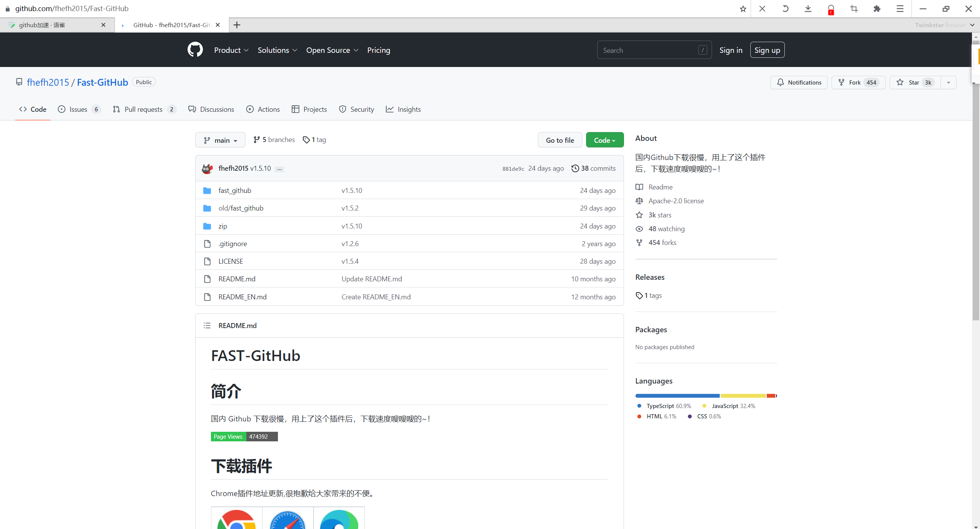Click the Edge browser logo image
The width and height of the screenshot is (980, 529).
[339, 519]
